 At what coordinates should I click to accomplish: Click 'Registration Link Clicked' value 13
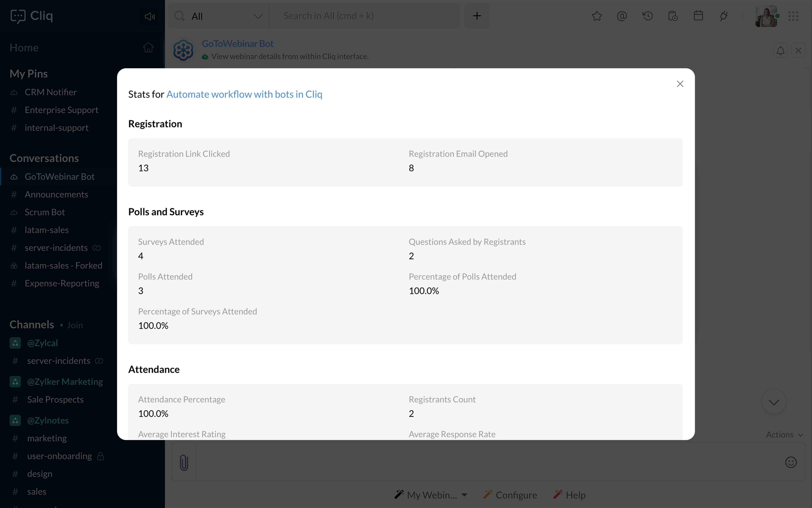143,168
